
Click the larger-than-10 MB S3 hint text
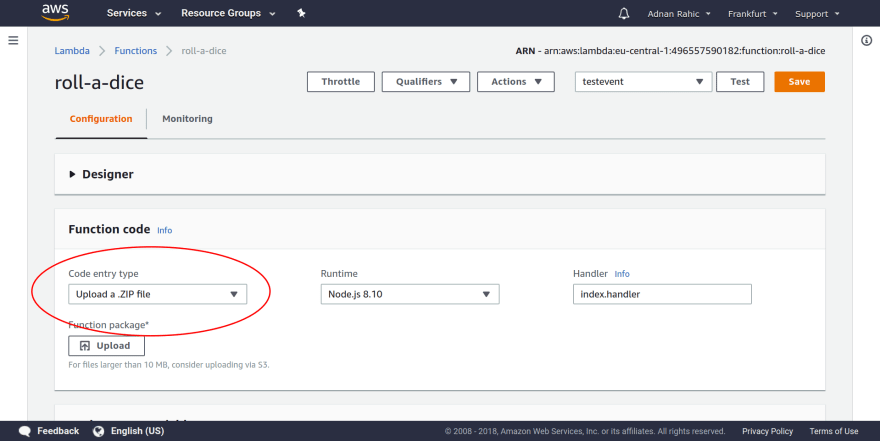(x=169, y=365)
